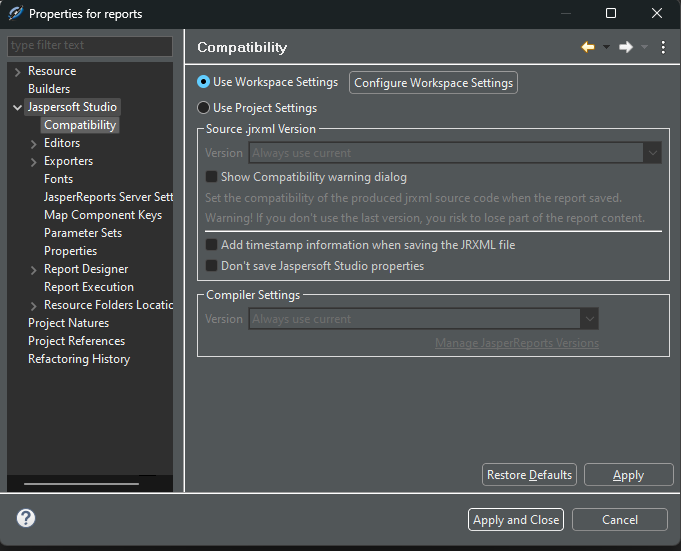Toggle Show Compatibility warning dialog checkbox
Image resolution: width=681 pixels, height=551 pixels.
pos(212,177)
